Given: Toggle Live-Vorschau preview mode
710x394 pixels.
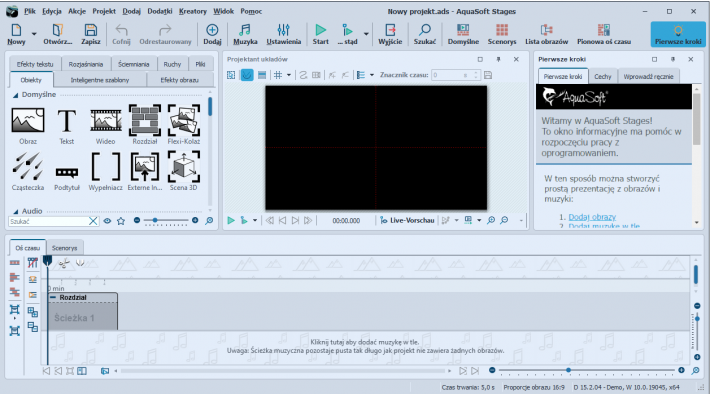Looking at the screenshot, I should tap(407, 221).
